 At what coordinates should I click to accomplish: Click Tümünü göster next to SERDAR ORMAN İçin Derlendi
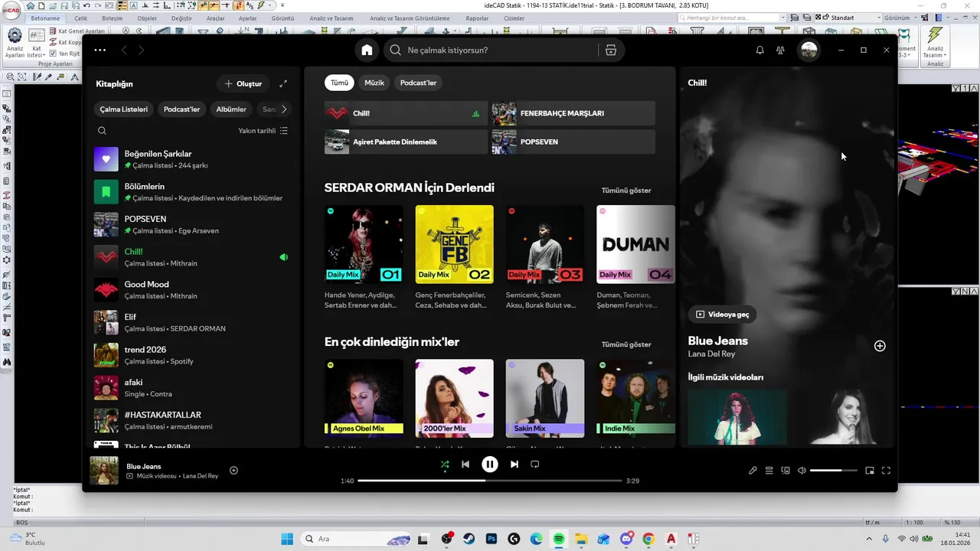point(626,191)
